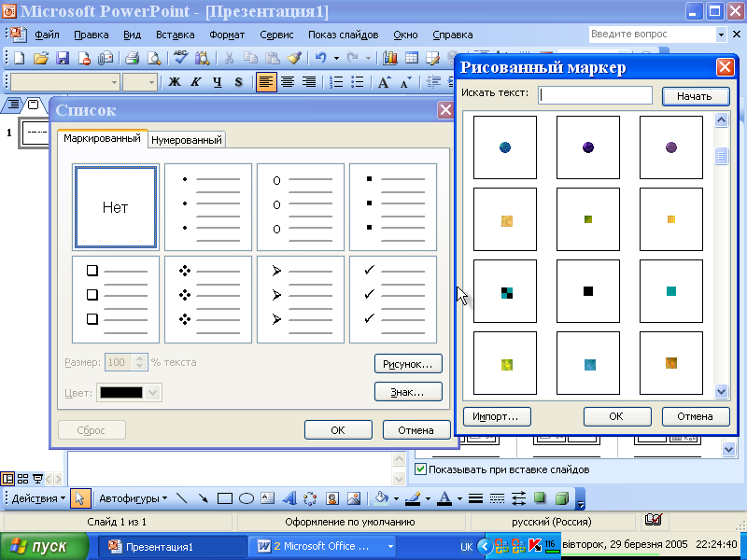Select the Нет bullet option
Screen dimensions: 747x560
point(116,207)
